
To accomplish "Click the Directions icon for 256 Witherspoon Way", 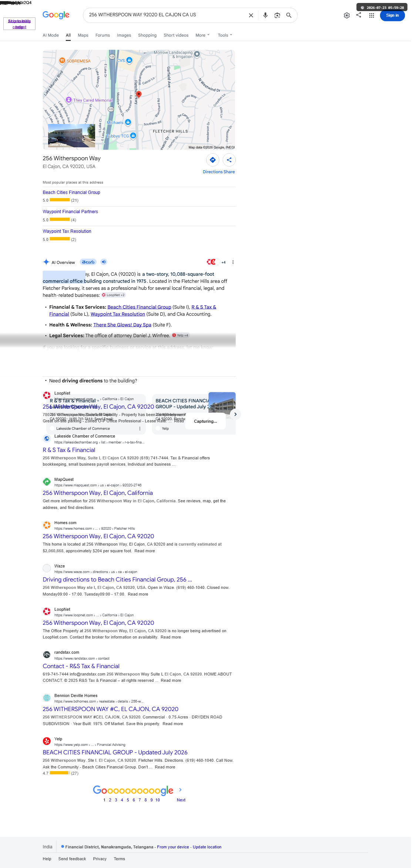I will (x=213, y=160).
